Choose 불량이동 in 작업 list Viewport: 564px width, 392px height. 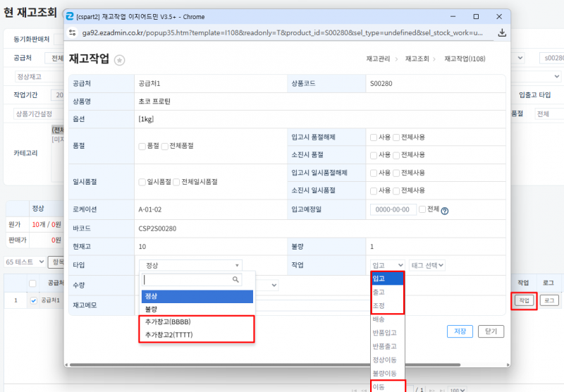pos(387,373)
